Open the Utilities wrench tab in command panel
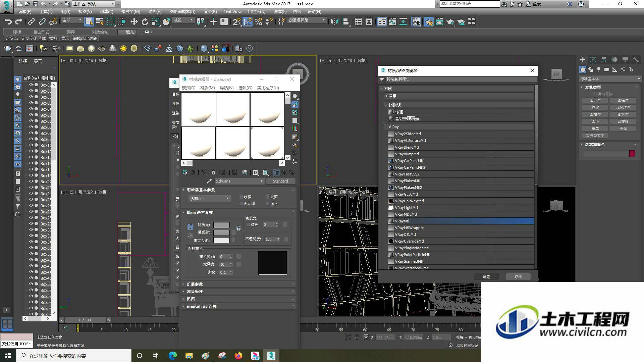The width and height of the screenshot is (644, 363). (x=636, y=60)
